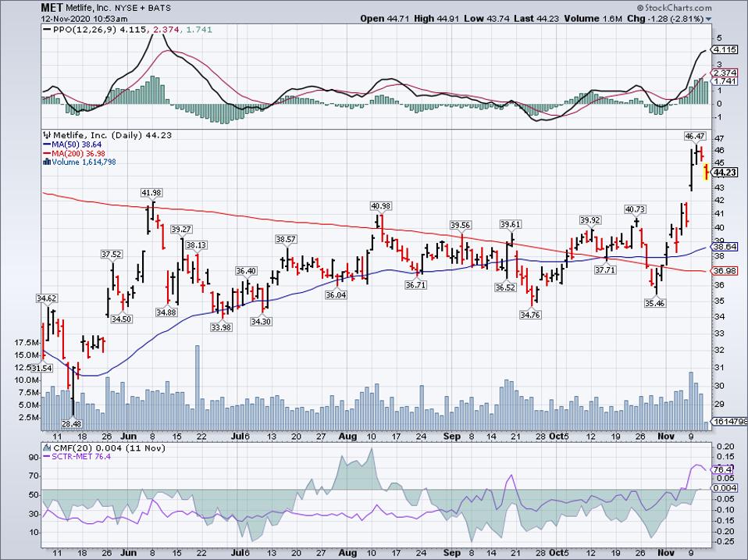Select the Volume 1.6M header value
Screen dimensions: 748x560
(x=593, y=19)
